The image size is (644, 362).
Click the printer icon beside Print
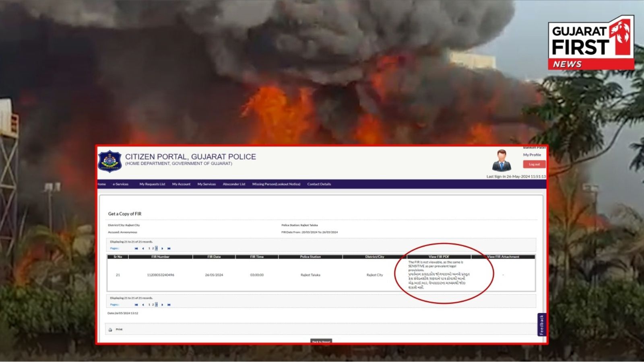[110, 329]
